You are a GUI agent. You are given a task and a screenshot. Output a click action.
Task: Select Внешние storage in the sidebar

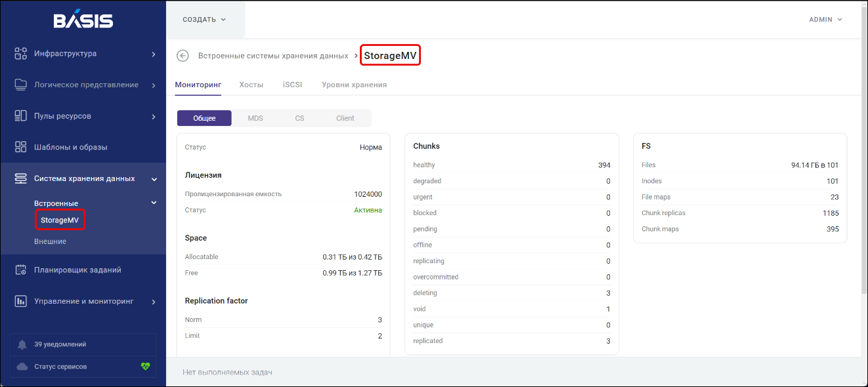click(50, 241)
